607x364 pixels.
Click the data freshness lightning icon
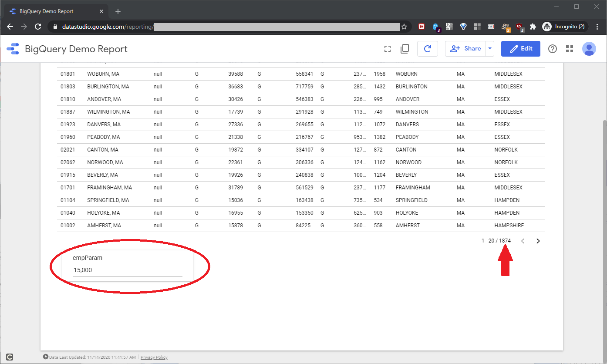(46, 357)
